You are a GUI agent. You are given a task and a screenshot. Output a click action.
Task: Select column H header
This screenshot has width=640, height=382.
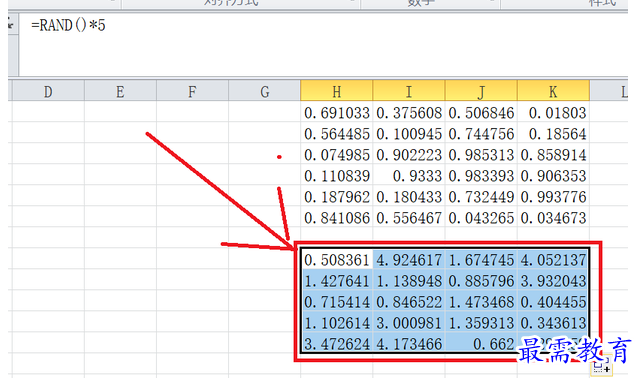coord(336,91)
